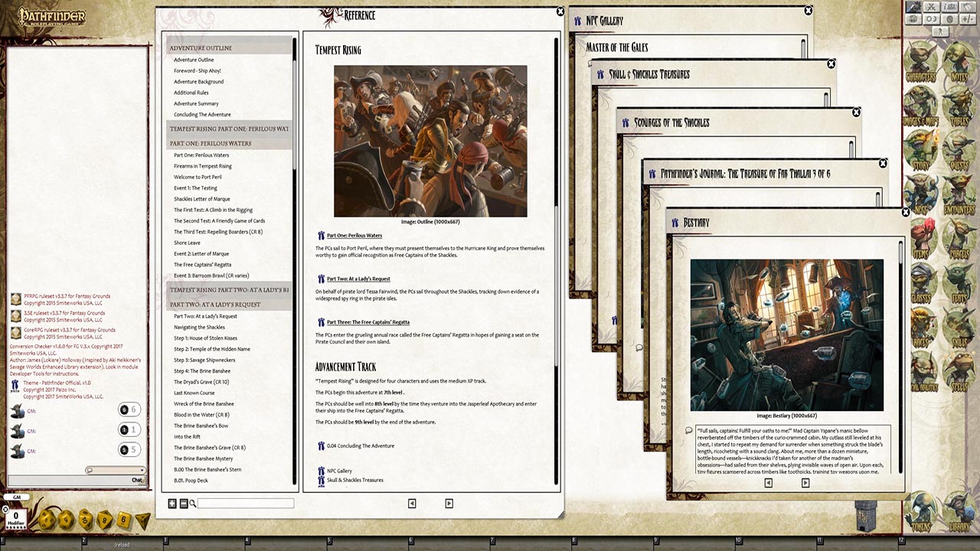
Task: Open the Images & Maps library
Action: (x=921, y=107)
